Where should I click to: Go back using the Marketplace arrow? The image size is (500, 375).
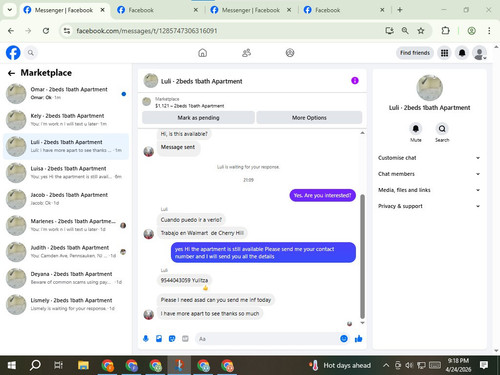11,73
